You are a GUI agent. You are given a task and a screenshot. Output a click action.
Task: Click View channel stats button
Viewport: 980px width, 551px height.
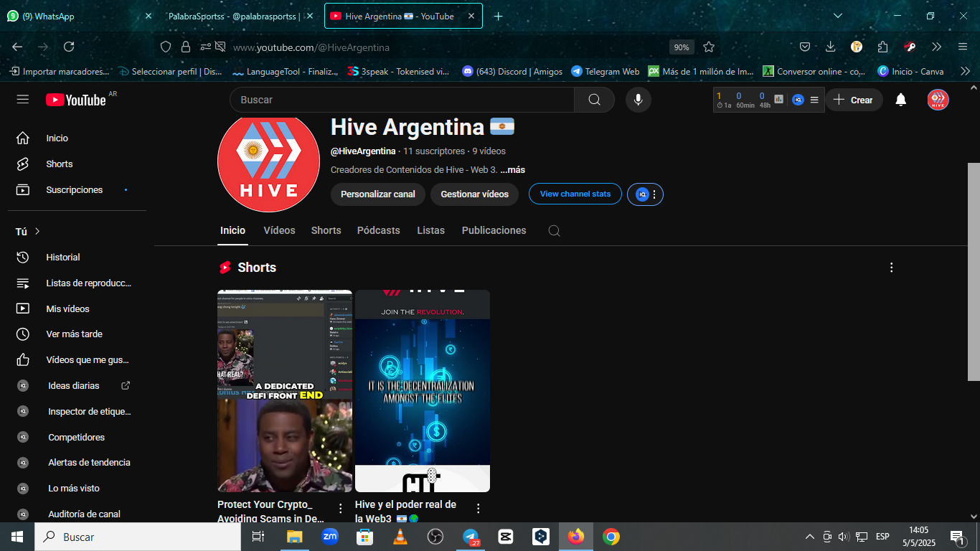tap(575, 194)
